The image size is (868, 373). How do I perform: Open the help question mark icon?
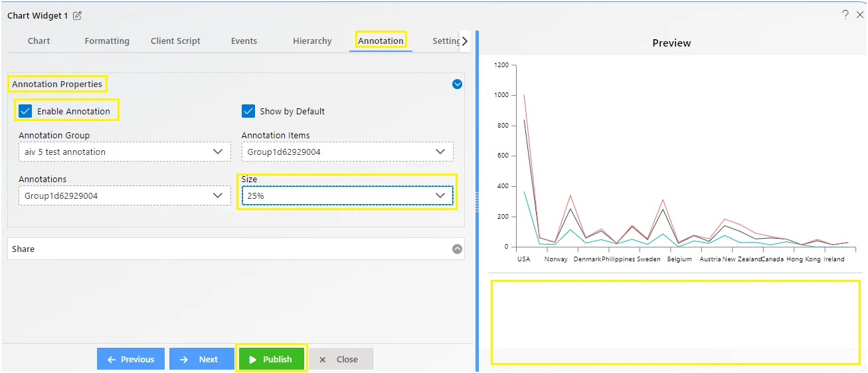[x=845, y=15]
